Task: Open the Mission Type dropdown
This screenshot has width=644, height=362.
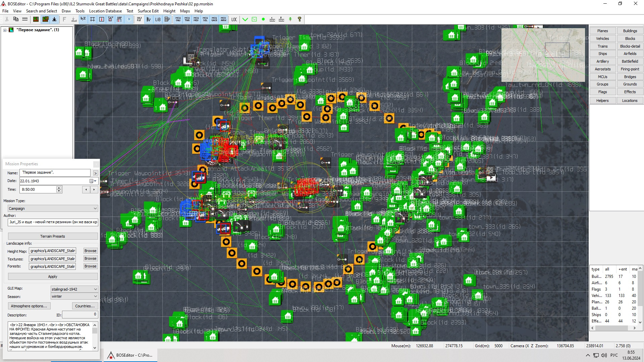Action: click(53, 208)
